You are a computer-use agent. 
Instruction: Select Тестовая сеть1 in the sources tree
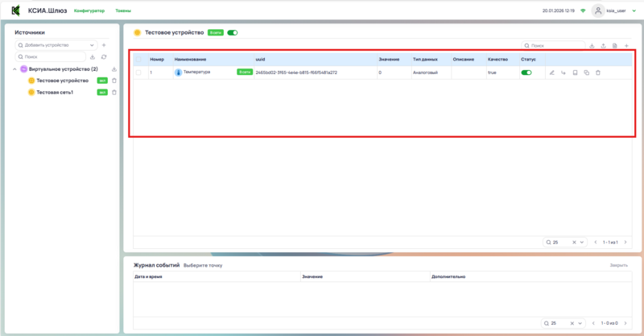pos(55,93)
